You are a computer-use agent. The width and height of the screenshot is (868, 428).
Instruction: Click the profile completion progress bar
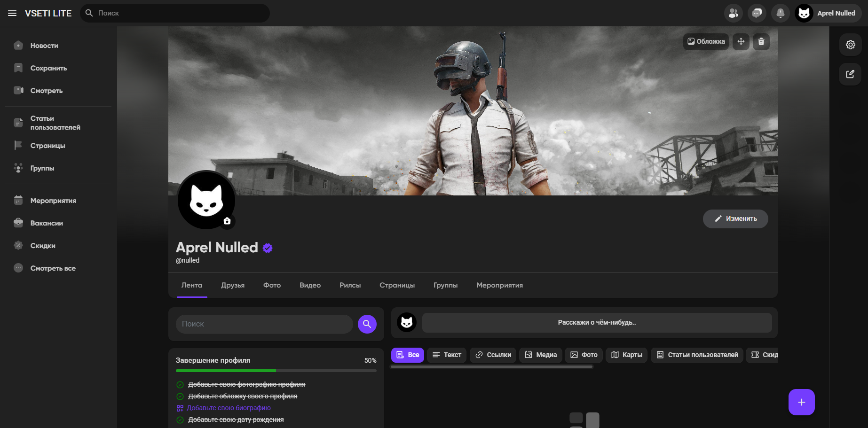click(x=276, y=371)
